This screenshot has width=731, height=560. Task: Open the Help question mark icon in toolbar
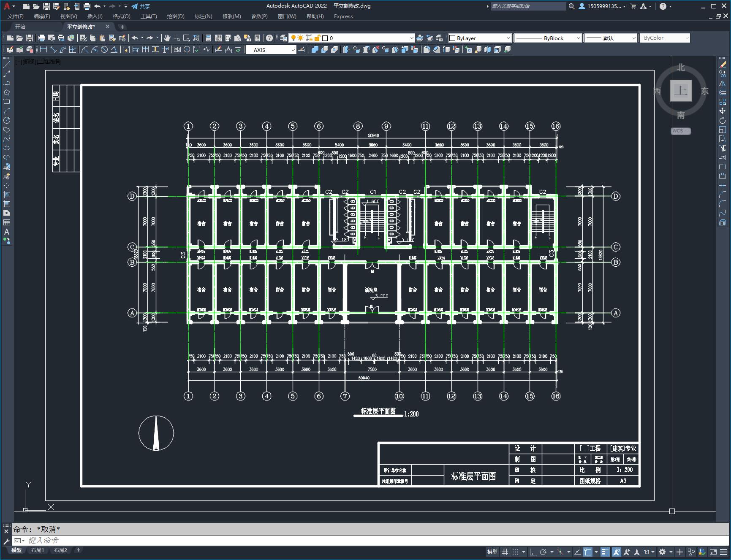[269, 38]
